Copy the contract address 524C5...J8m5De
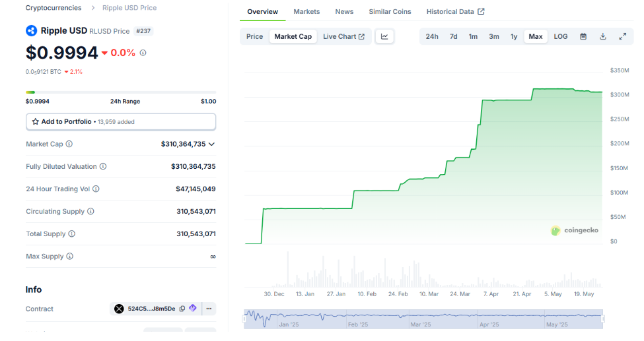This screenshot has height=341, width=644. point(182,309)
